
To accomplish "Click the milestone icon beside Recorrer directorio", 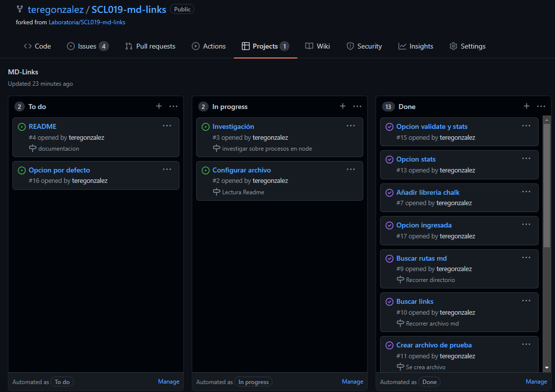I will (x=400, y=280).
